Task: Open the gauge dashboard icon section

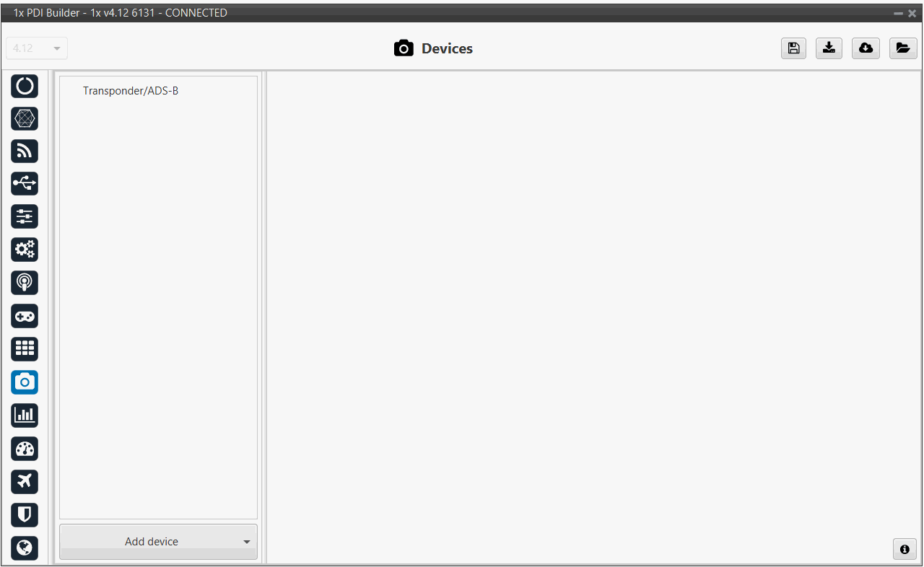Action: click(x=25, y=449)
